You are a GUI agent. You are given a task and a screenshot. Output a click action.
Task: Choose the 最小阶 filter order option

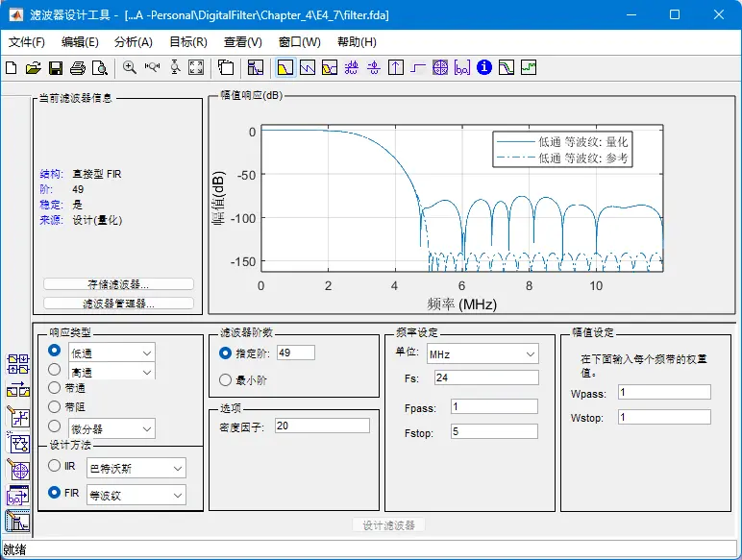(x=225, y=379)
